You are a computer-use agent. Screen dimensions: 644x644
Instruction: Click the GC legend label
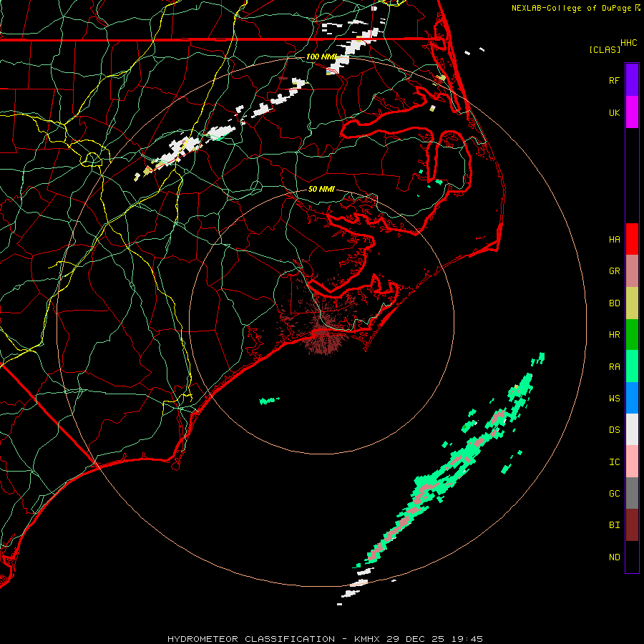coord(614,493)
